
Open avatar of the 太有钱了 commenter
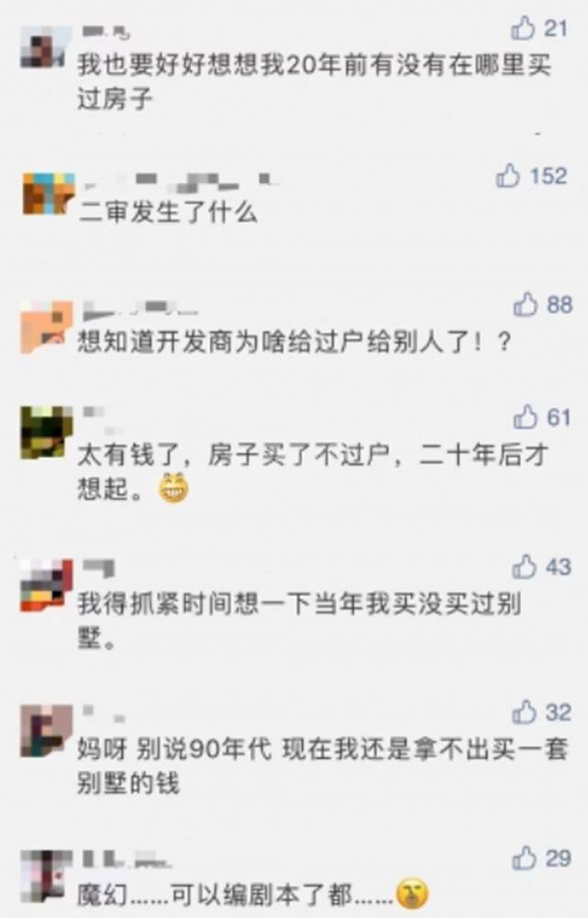point(47,432)
